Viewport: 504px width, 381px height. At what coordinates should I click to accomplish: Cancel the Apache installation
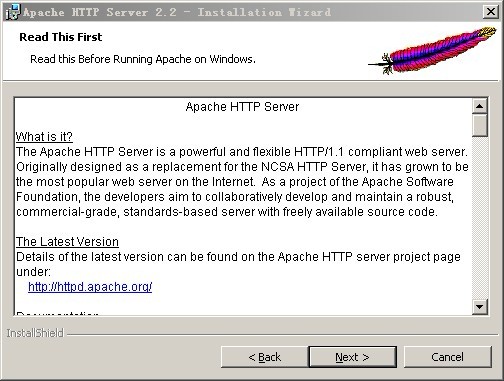pos(447,357)
